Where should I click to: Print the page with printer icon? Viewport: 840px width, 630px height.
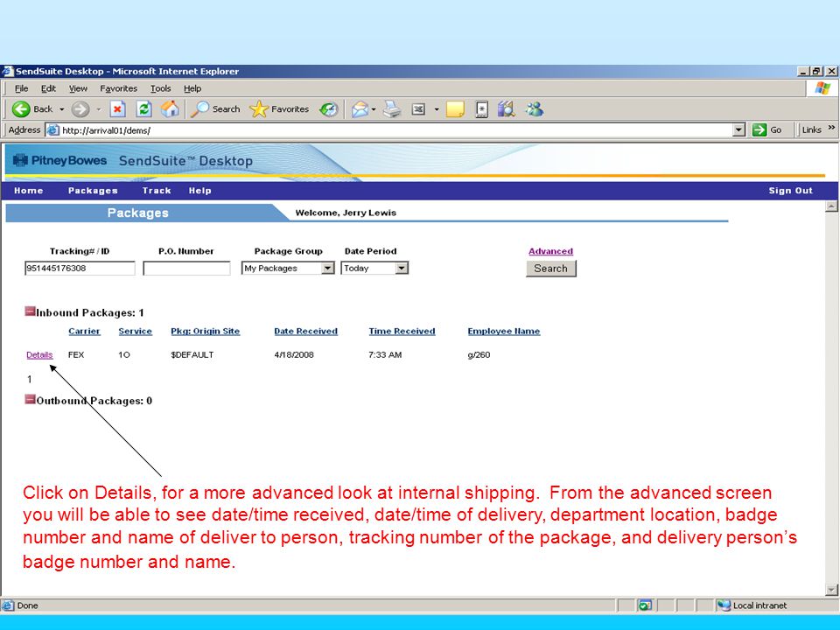[x=392, y=109]
